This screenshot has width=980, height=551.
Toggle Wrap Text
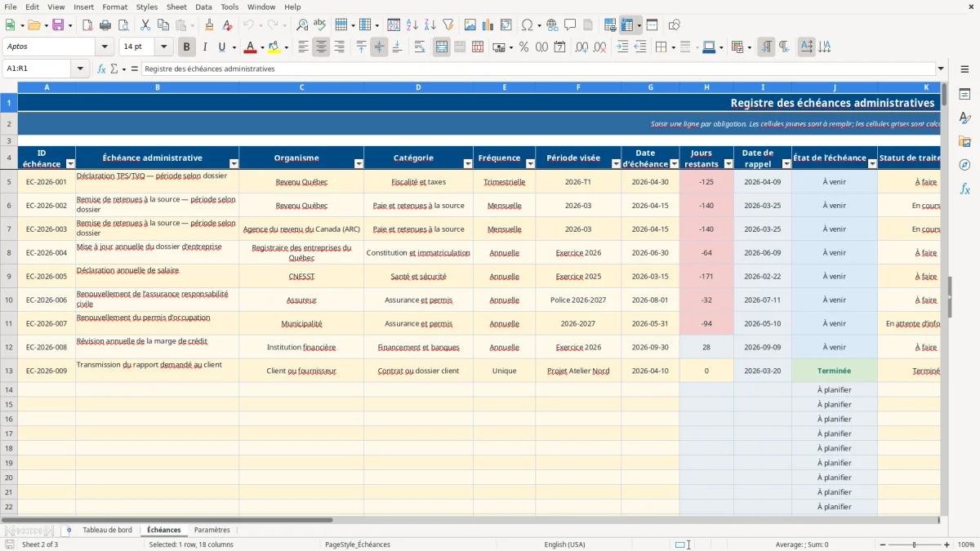tap(419, 47)
